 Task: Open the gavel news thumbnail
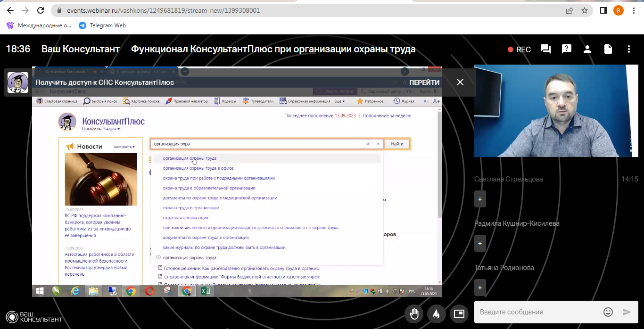pyautogui.click(x=101, y=179)
